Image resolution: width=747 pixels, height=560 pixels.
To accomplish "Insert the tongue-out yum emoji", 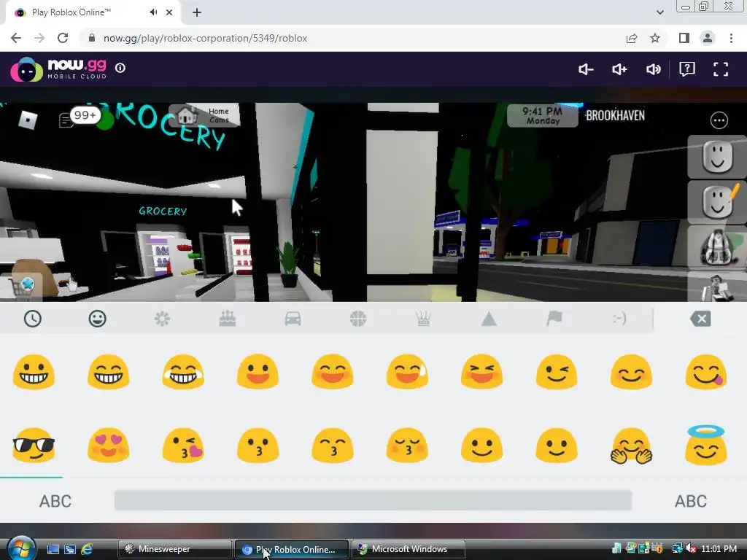I will click(706, 371).
